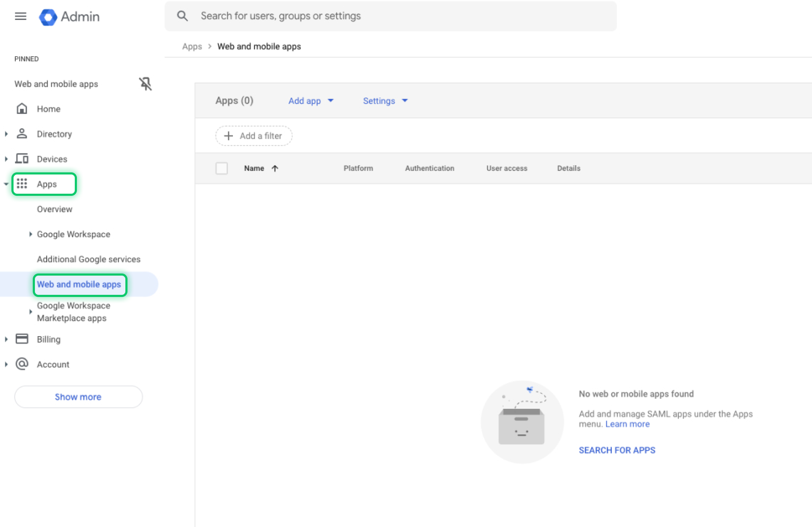Image resolution: width=812 pixels, height=527 pixels.
Task: Focus the search users, groups or settings field
Action: (391, 16)
